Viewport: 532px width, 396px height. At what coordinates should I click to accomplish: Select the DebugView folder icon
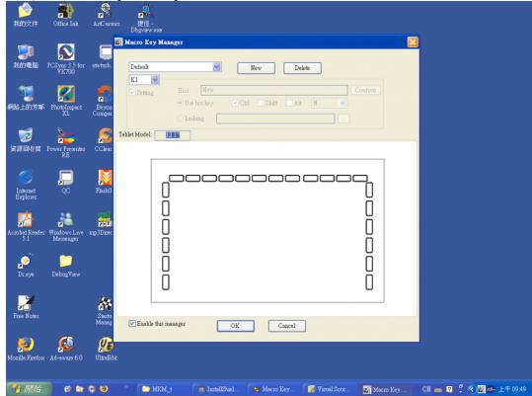[66, 266]
